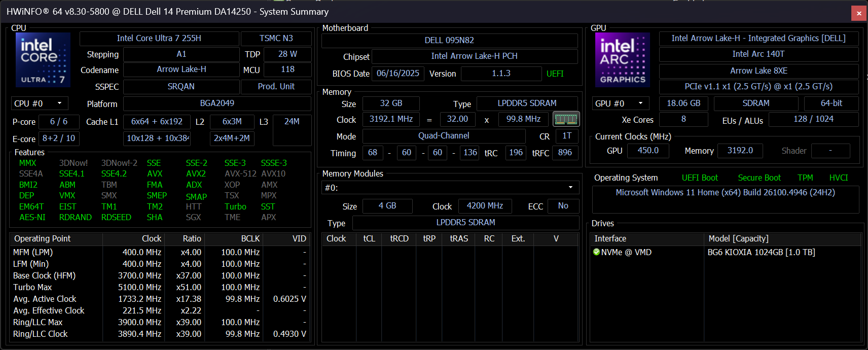This screenshot has height=350, width=868.
Task: Select the Avg. Effective Clock row
Action: point(160,310)
